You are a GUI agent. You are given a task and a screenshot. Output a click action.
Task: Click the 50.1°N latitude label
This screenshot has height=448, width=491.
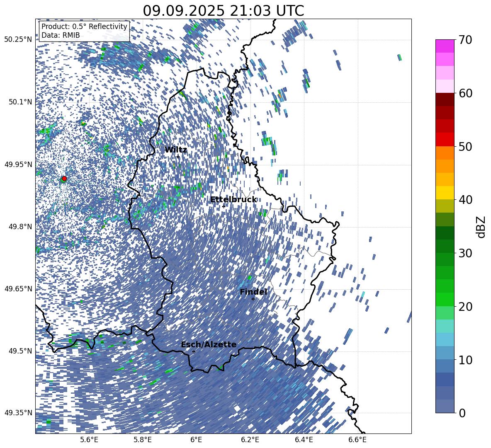[x=20, y=102]
